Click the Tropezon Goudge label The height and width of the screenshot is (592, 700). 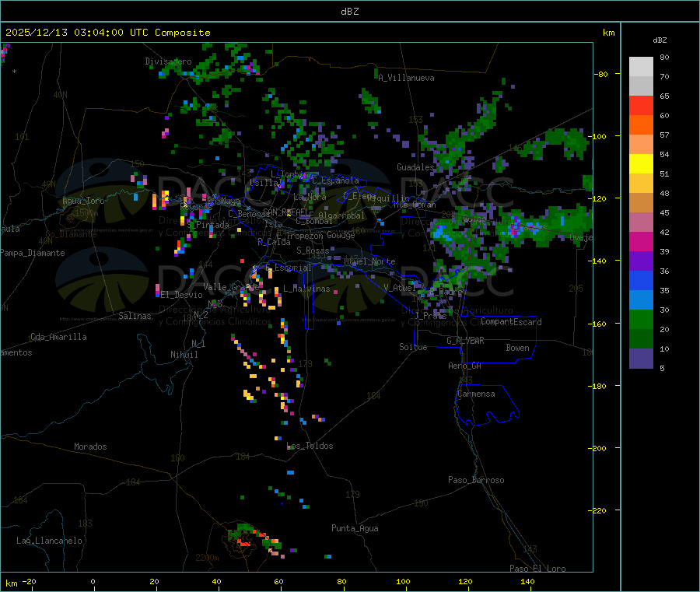pos(320,235)
